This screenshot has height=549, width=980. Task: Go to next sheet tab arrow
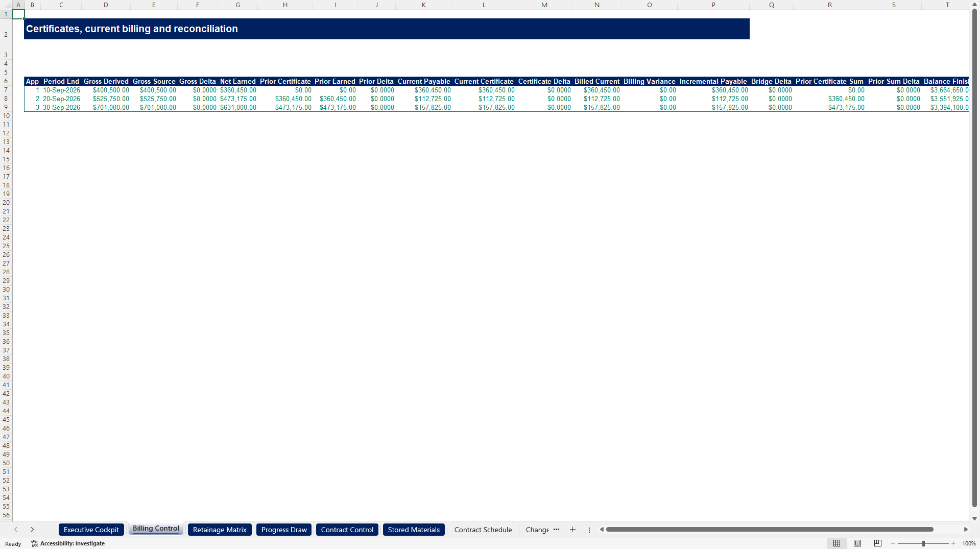32,530
